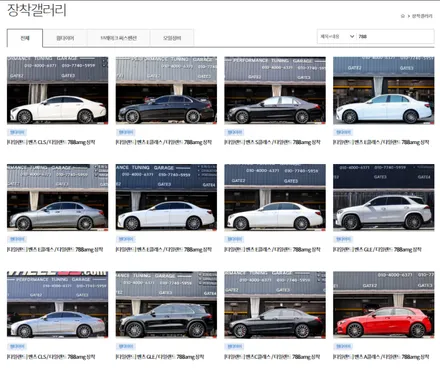The width and height of the screenshot is (440, 369).
Task: Open the black E-class sedan thumbnail
Action: click(x=166, y=90)
